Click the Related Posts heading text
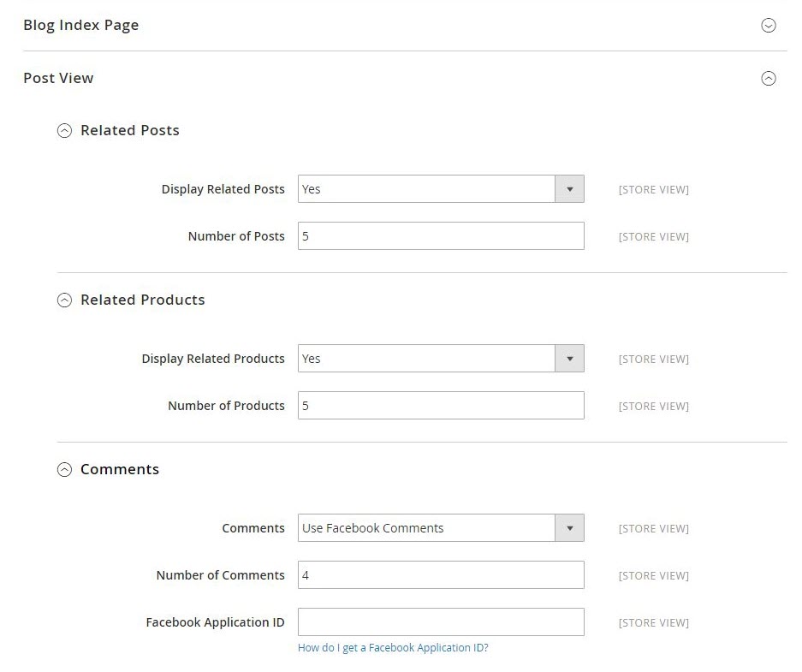This screenshot has width=802, height=672. pos(129,130)
